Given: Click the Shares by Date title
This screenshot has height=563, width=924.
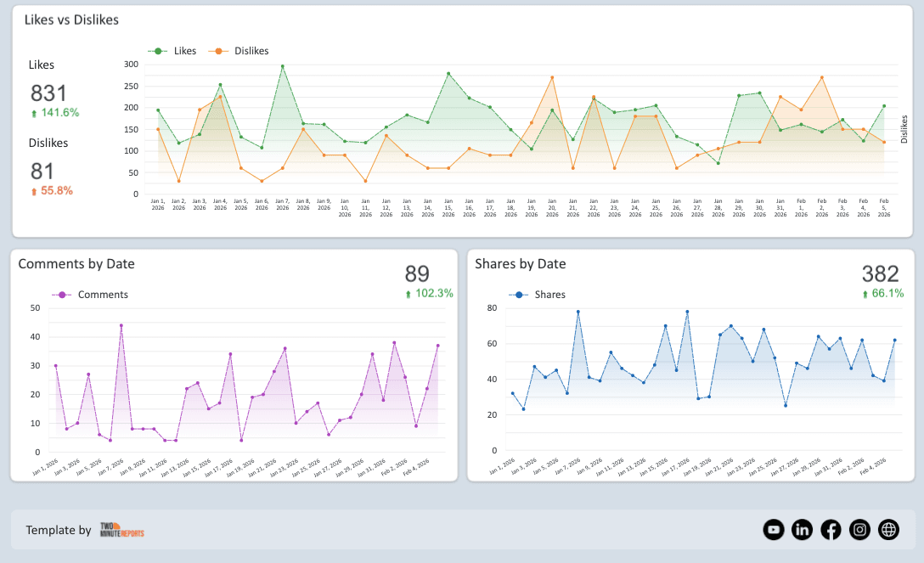Looking at the screenshot, I should pos(521,264).
